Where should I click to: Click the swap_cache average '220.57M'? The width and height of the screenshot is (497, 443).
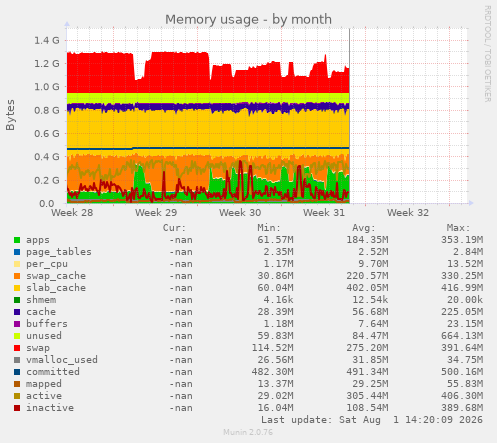point(367,276)
